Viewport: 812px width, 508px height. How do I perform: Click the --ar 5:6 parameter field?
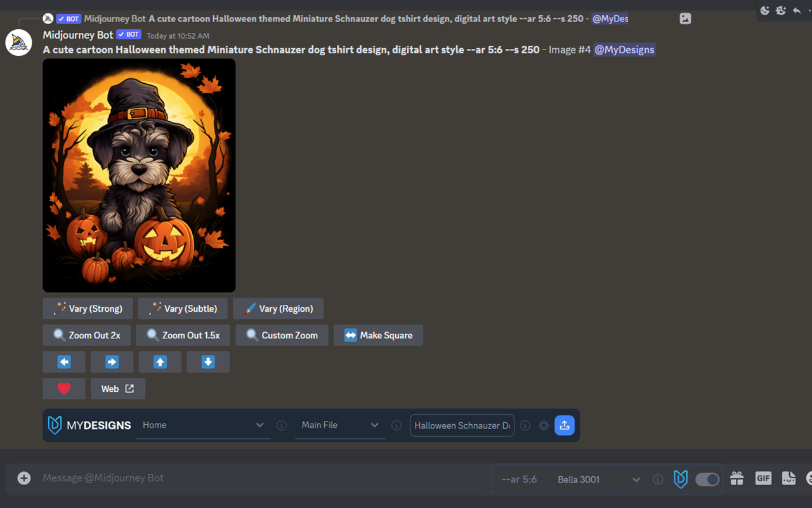coord(519,479)
